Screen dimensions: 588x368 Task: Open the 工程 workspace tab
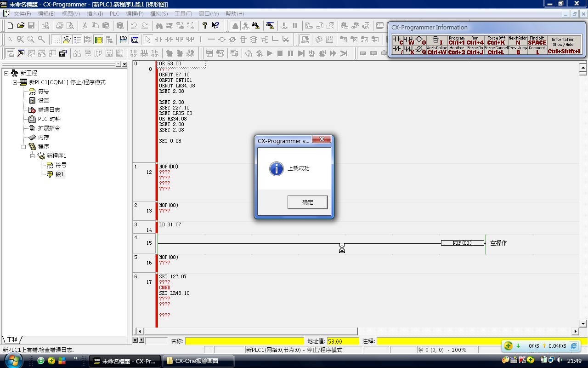point(12,339)
